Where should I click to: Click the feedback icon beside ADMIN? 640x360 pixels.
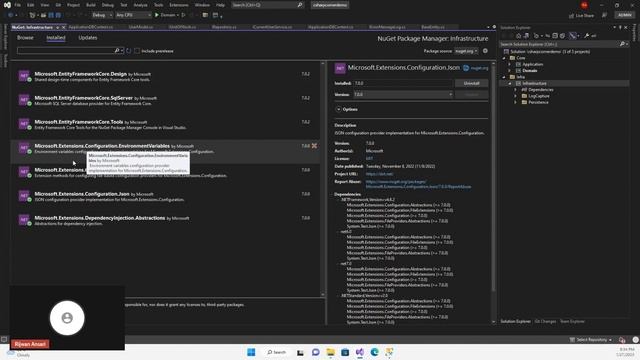click(604, 15)
